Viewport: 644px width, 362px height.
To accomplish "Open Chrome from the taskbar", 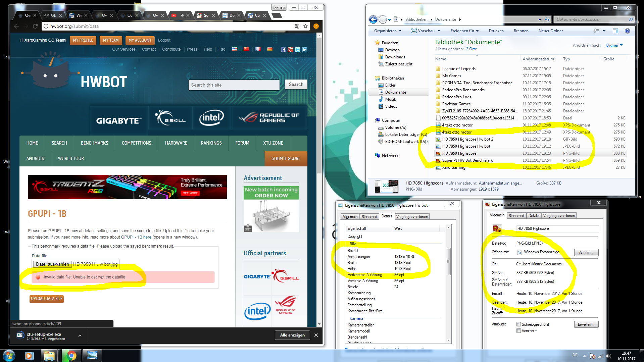I will [x=71, y=356].
